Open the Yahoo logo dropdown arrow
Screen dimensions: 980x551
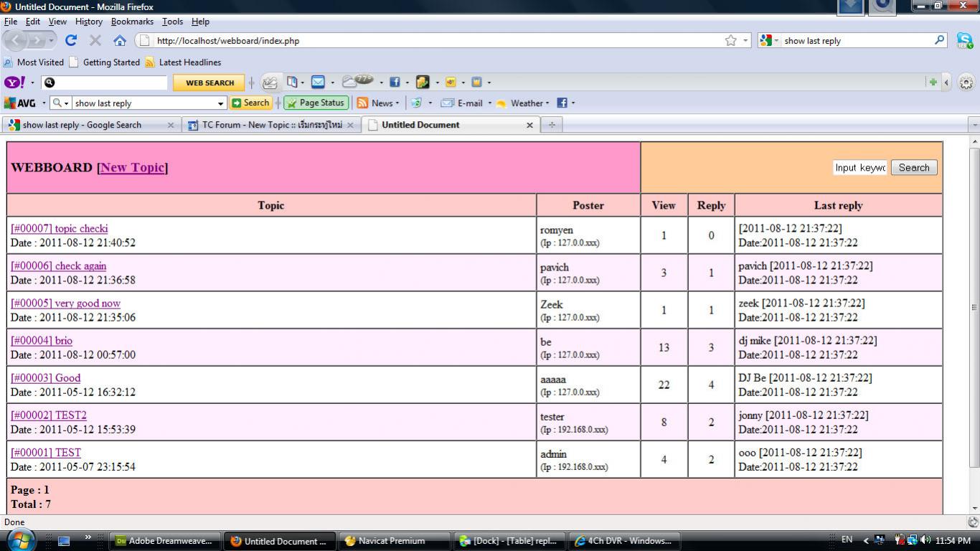(32, 83)
